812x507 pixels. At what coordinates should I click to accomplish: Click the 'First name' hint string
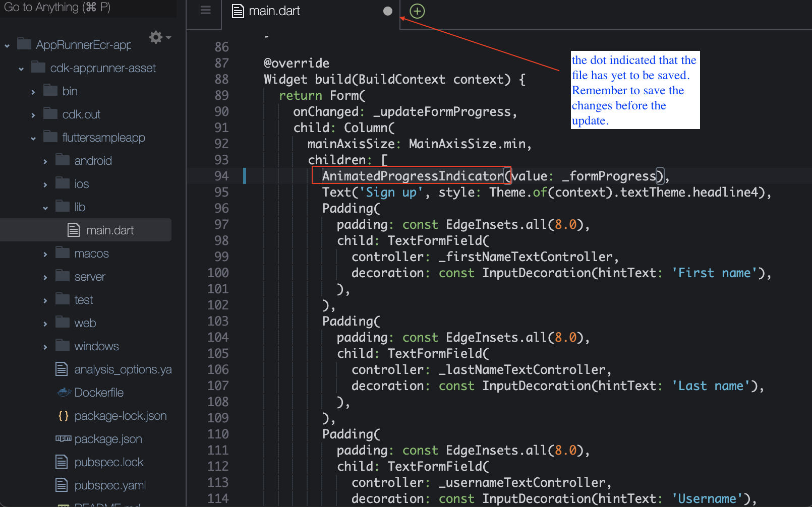click(714, 273)
